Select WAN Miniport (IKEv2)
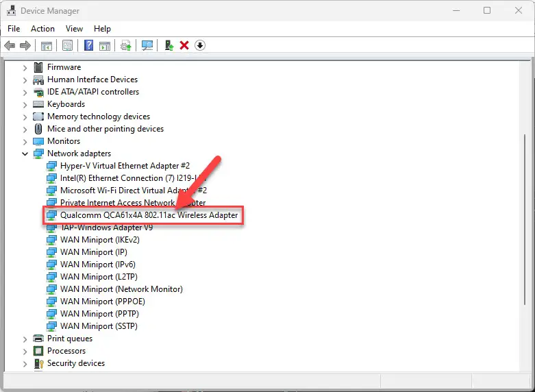Screen dimensions: 535x392 100,240
